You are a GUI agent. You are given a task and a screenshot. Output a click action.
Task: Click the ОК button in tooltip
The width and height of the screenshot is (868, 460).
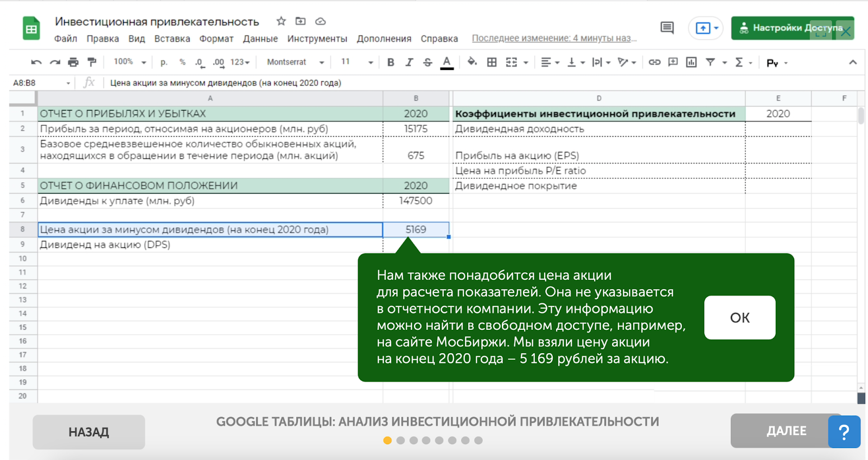pos(739,317)
